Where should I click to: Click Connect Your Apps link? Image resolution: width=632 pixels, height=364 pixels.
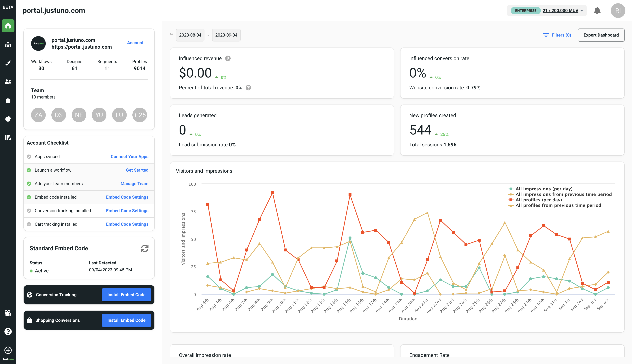[x=129, y=156]
